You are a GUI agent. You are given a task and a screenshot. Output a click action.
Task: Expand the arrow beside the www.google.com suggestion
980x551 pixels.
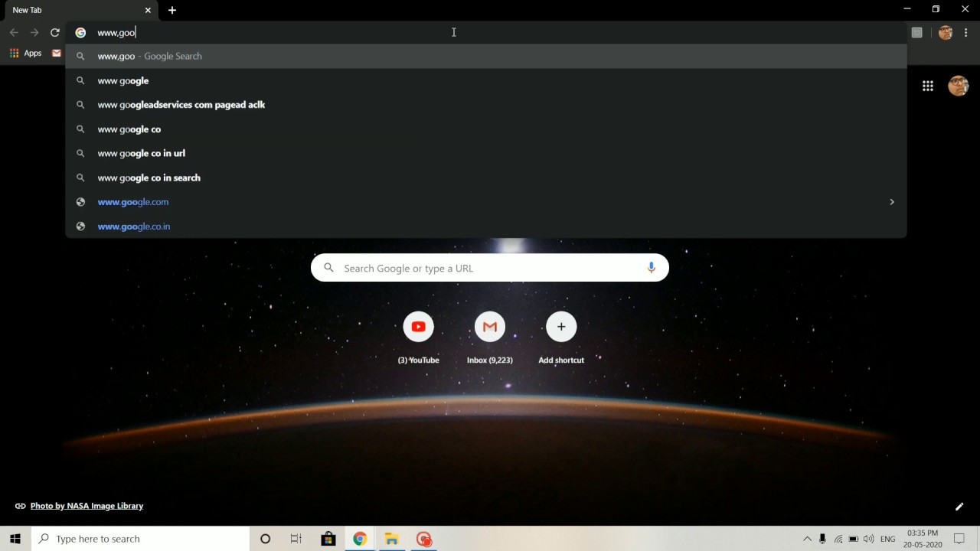[x=891, y=202]
